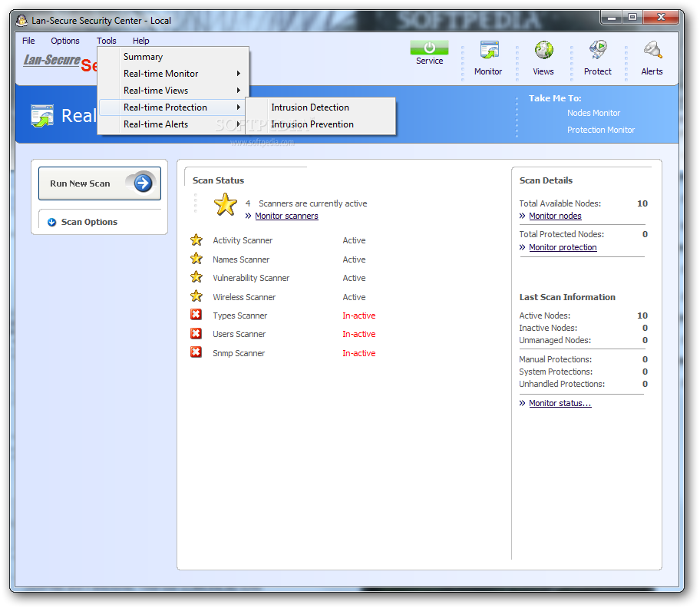Screen dimensions: 700x608
Task: Click the Wireless Scanner label
Action: 244,297
